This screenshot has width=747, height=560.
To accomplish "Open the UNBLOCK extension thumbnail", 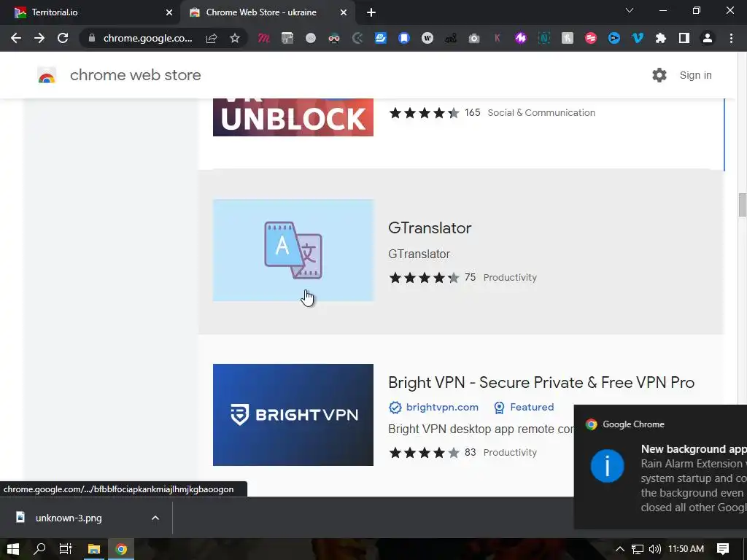I will (x=293, y=117).
